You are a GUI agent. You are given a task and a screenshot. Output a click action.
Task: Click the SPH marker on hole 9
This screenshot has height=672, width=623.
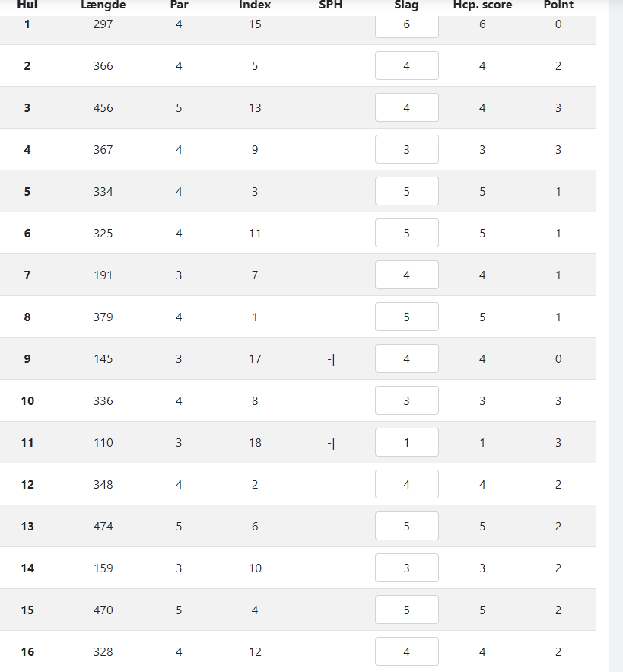331,359
